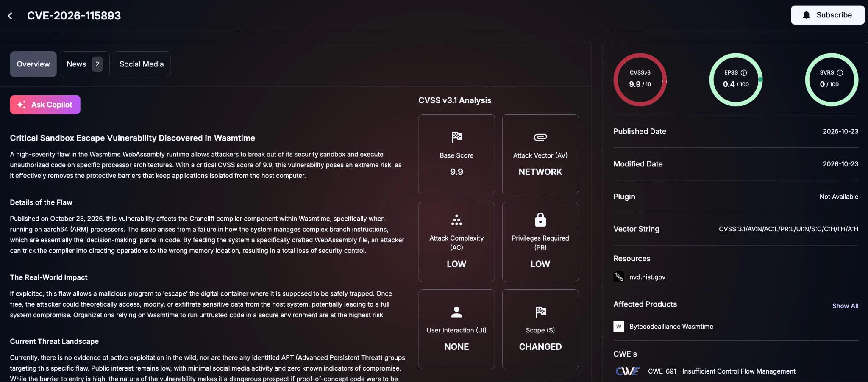Click the News count badge 2
This screenshot has width=868, height=382.
coord(97,64)
